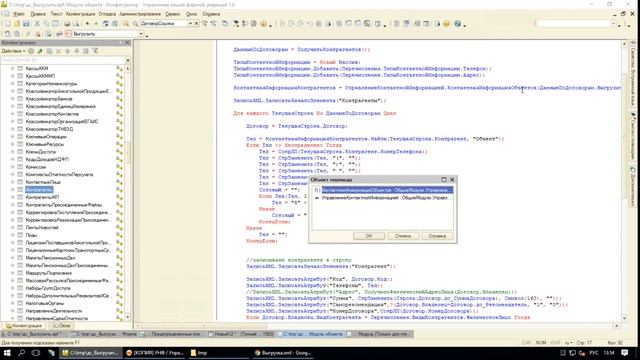Click the globe Help icon in toolbar
Image resolution: width=640 pixels, height=360 pixels.
[x=458, y=24]
